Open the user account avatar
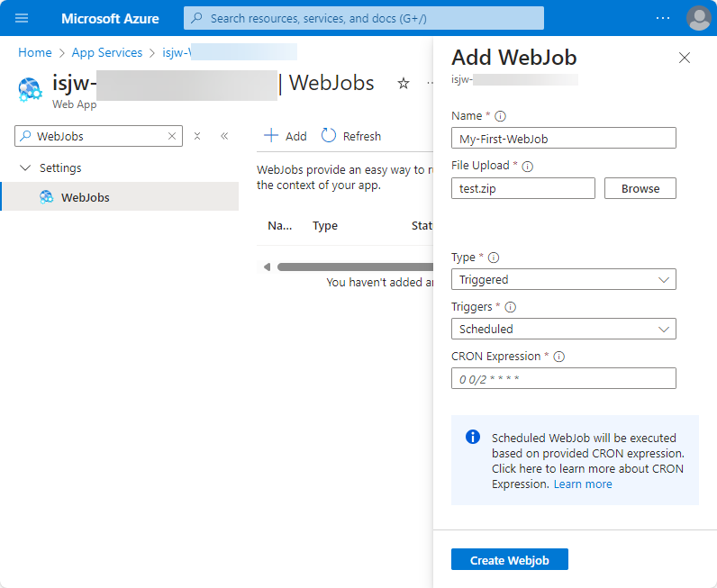The image size is (717, 588). pyautogui.click(x=698, y=18)
